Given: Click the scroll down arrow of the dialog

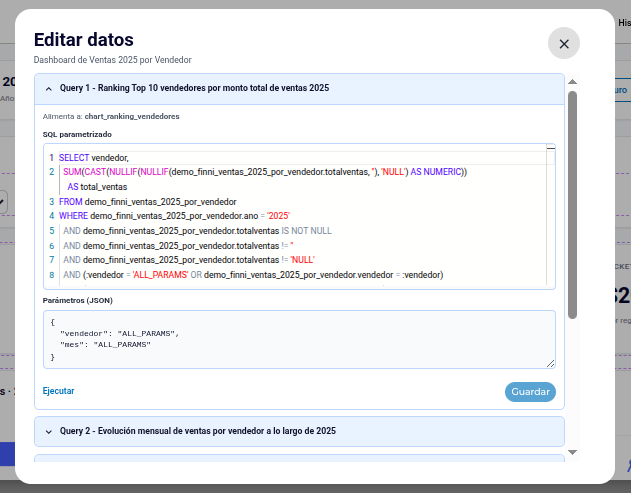Looking at the screenshot, I should (x=572, y=452).
